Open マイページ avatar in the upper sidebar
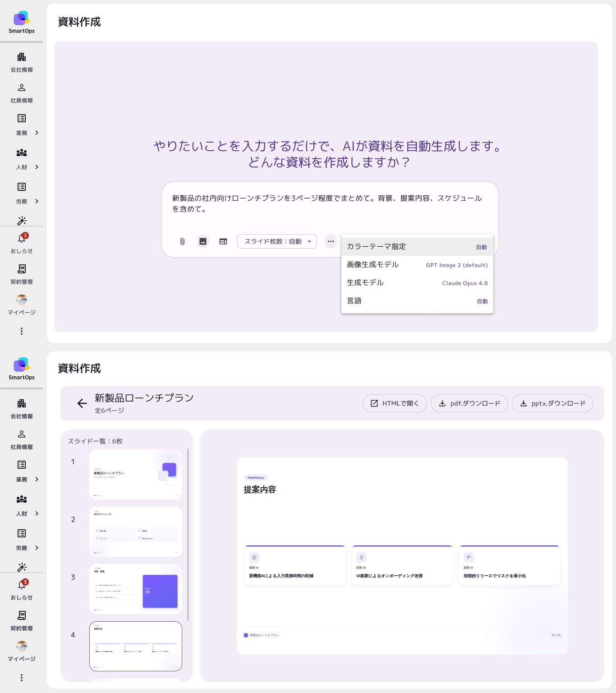The width and height of the screenshot is (616, 693). 22,305
